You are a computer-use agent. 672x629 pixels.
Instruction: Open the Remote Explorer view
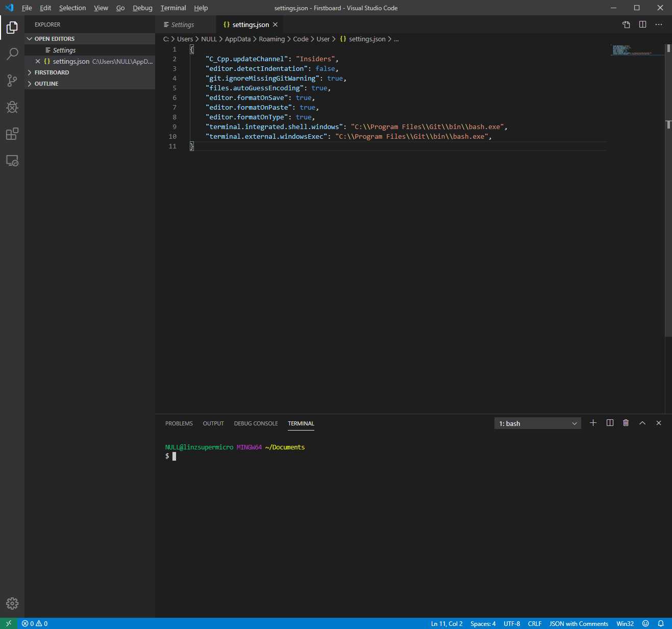pyautogui.click(x=12, y=161)
